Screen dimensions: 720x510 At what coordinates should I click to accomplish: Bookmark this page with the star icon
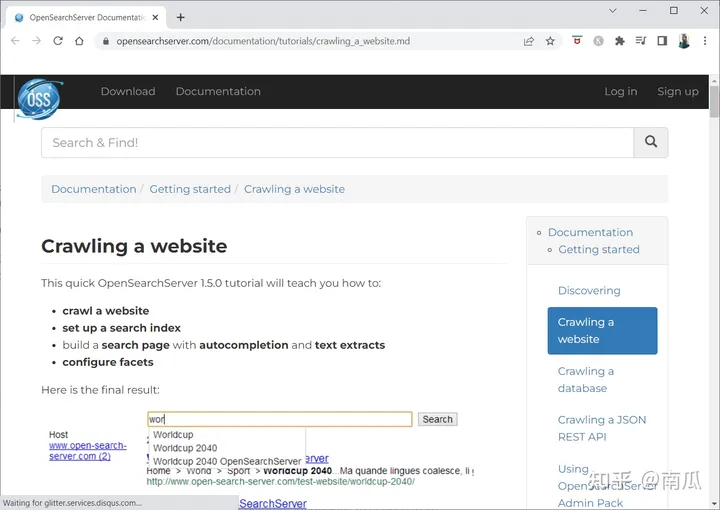click(550, 41)
